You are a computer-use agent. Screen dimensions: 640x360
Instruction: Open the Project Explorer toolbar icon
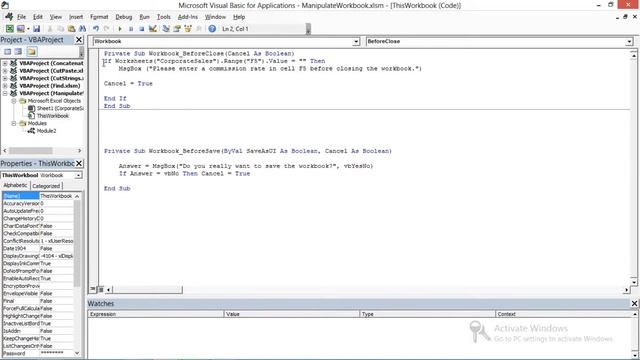[x=166, y=29]
